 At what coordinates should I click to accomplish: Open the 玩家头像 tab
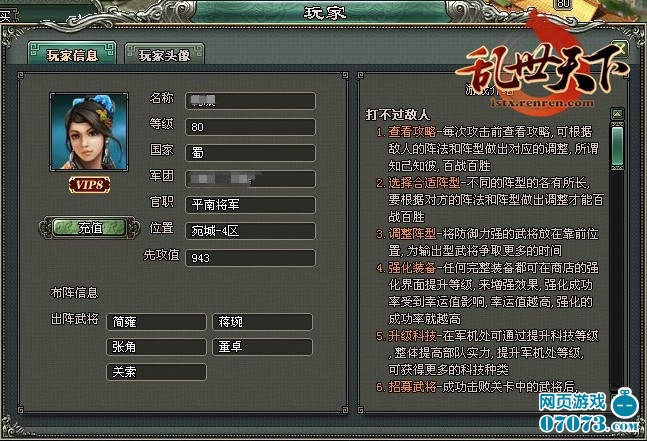click(x=164, y=54)
